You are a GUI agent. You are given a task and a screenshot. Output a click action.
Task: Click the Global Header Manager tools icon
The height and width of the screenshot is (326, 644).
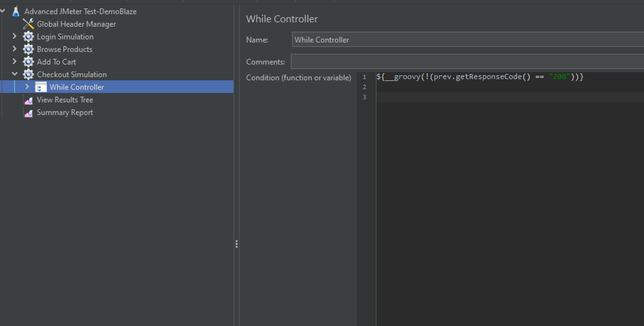coord(29,24)
